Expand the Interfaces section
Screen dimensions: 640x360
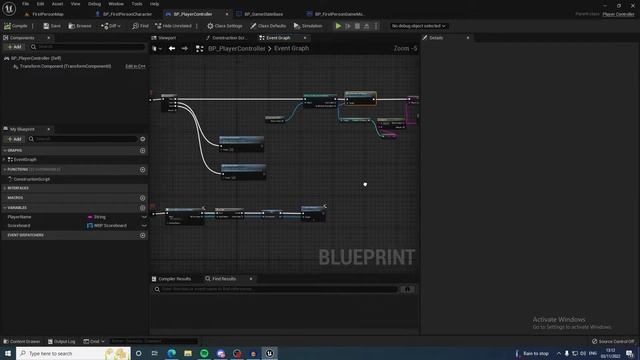5,188
